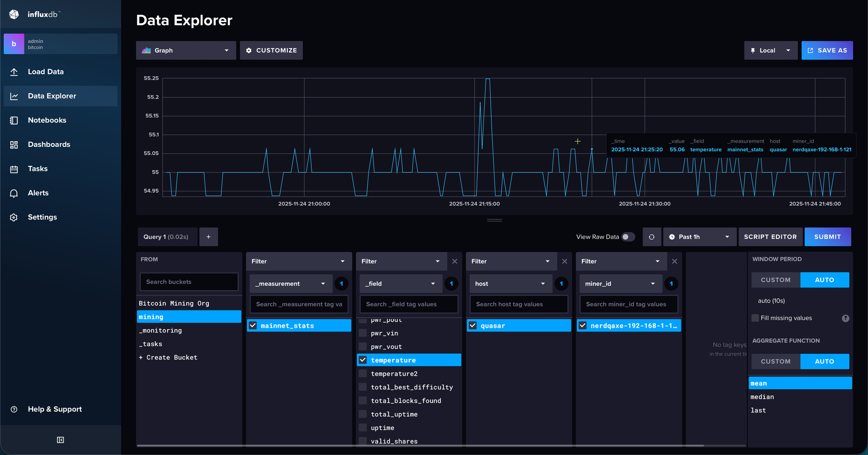
Task: Open the Notebooks section icon
Action: point(14,120)
